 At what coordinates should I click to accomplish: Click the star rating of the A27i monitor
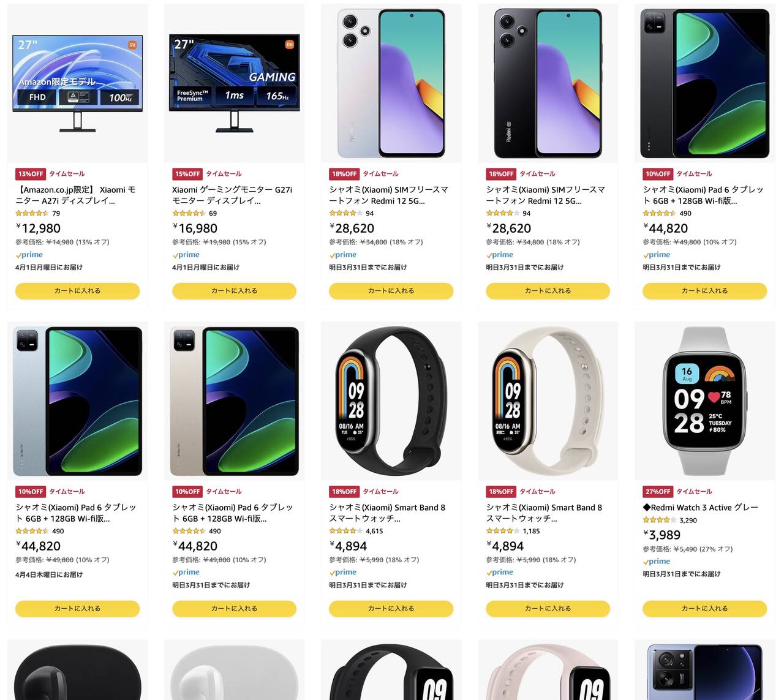[x=32, y=214]
